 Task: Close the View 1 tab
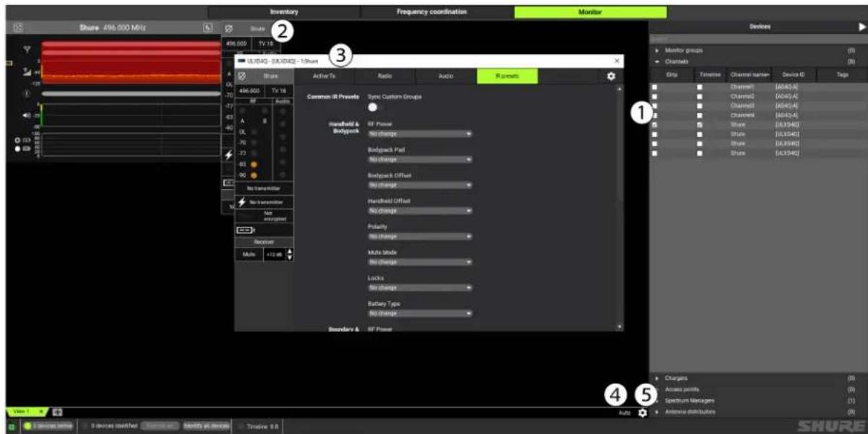point(41,412)
